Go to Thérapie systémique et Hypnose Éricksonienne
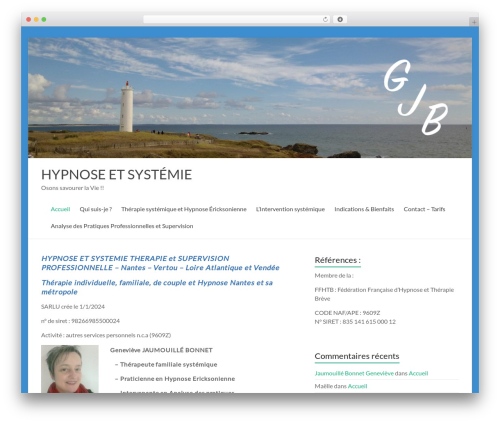Viewport: 500px width, 423px height. pyautogui.click(x=184, y=209)
